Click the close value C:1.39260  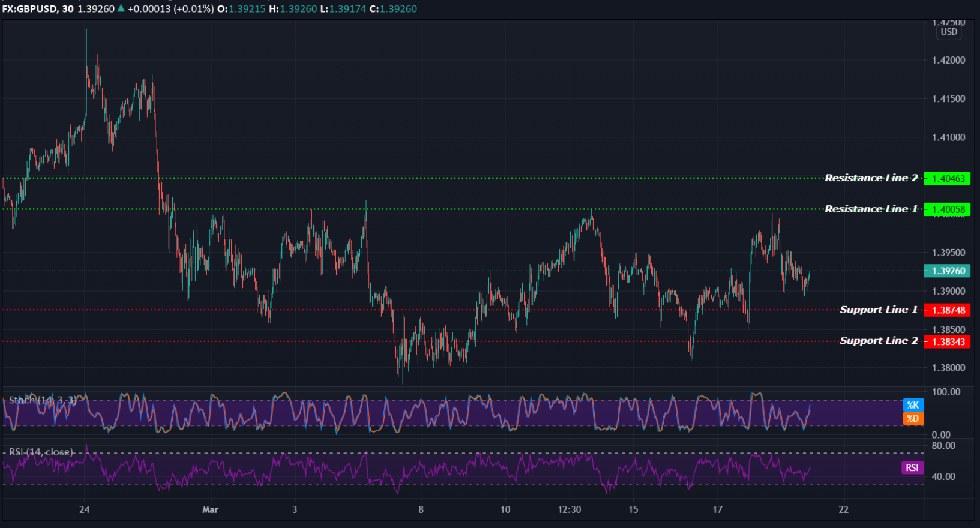click(393, 9)
